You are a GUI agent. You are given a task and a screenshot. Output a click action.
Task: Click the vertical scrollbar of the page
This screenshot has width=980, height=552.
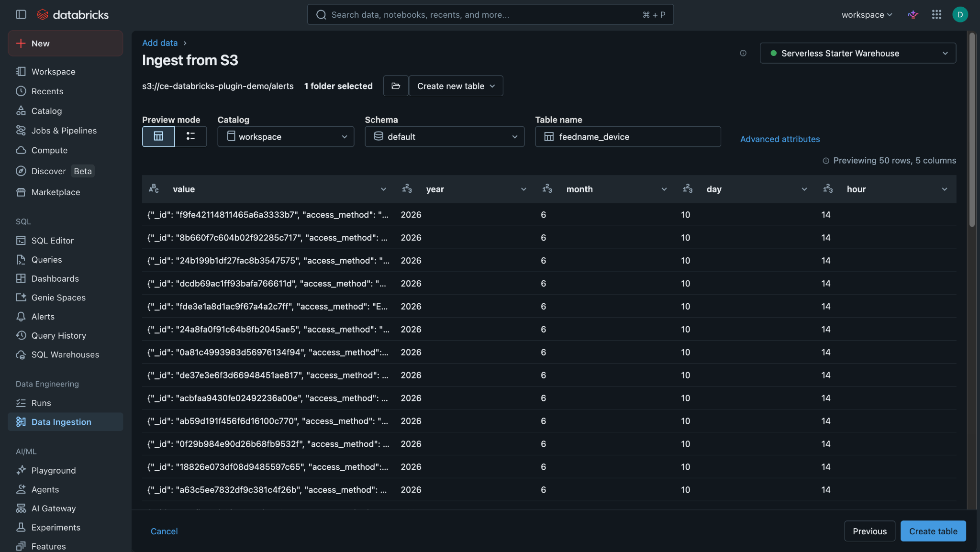[x=972, y=129]
